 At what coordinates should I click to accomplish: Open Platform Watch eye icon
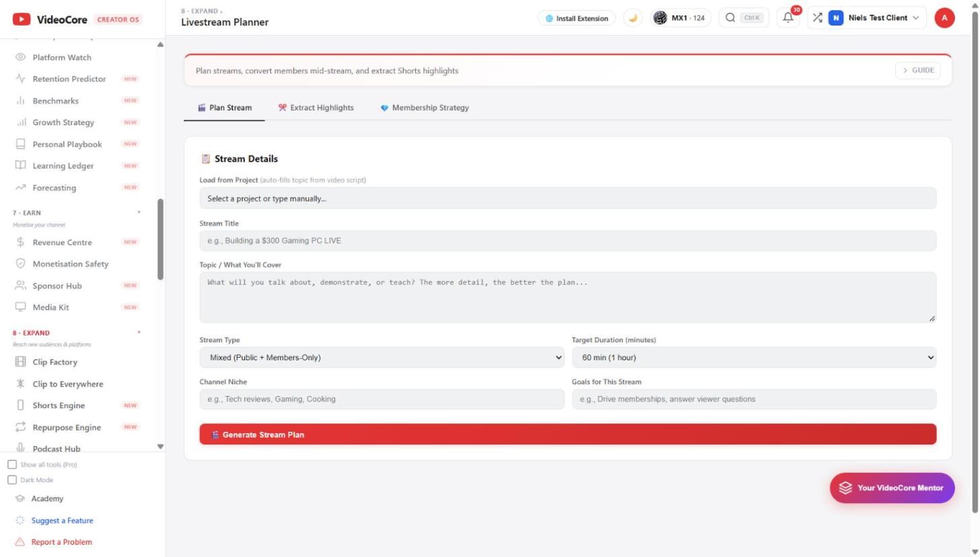(20, 57)
